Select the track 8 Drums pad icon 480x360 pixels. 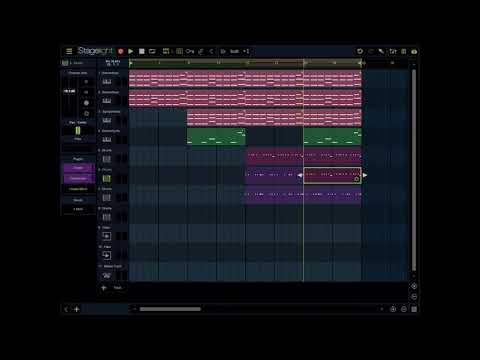(x=107, y=217)
